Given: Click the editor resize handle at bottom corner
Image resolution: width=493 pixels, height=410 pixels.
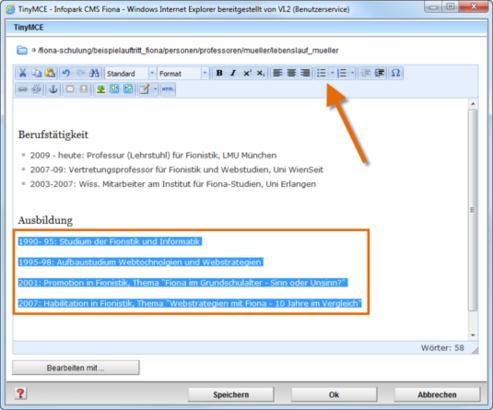Looking at the screenshot, I should (x=475, y=350).
